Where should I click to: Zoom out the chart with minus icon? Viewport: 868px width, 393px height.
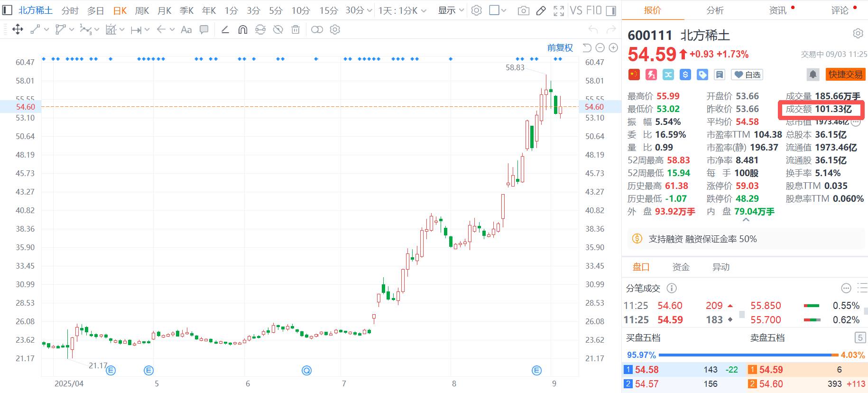[x=600, y=47]
